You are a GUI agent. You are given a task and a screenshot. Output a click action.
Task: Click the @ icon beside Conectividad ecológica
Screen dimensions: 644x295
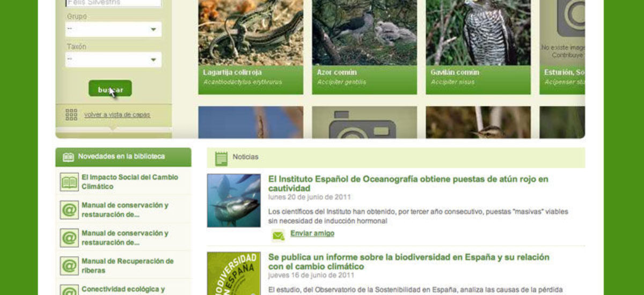tap(69, 291)
